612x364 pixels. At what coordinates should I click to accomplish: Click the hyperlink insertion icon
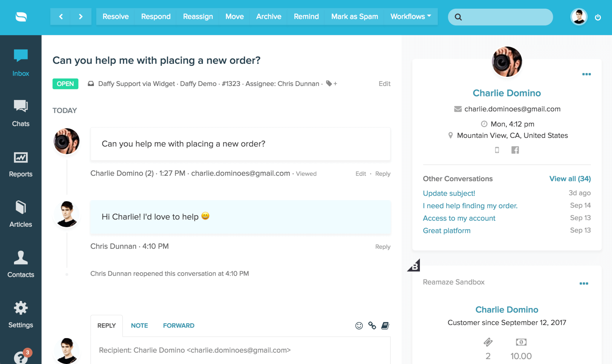(x=372, y=325)
